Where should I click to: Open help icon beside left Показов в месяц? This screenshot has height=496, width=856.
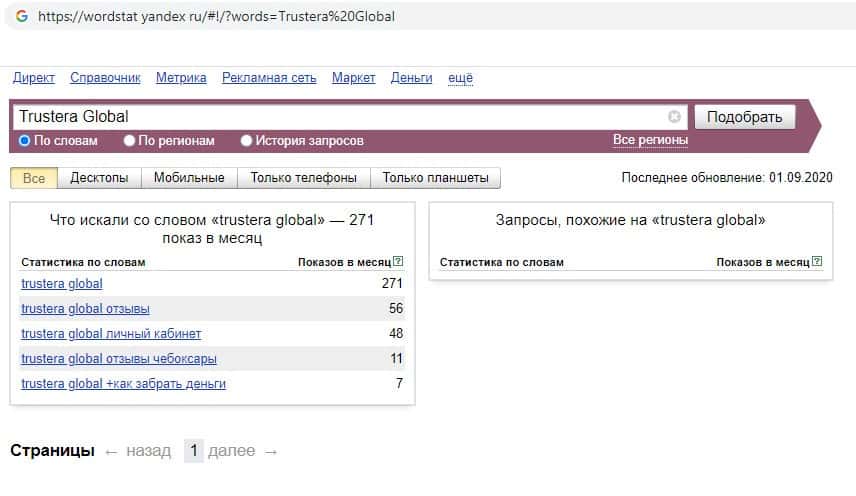tap(399, 261)
